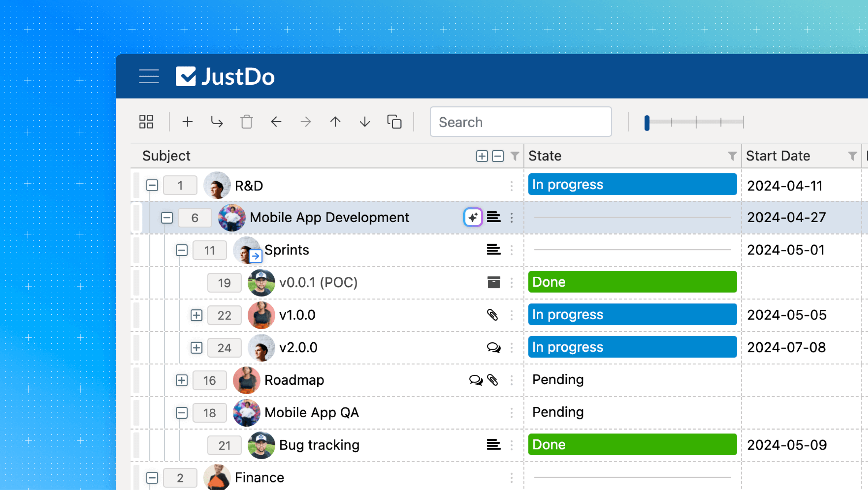The image size is (868, 490).
Task: Open the hamburger main menu
Action: [149, 76]
